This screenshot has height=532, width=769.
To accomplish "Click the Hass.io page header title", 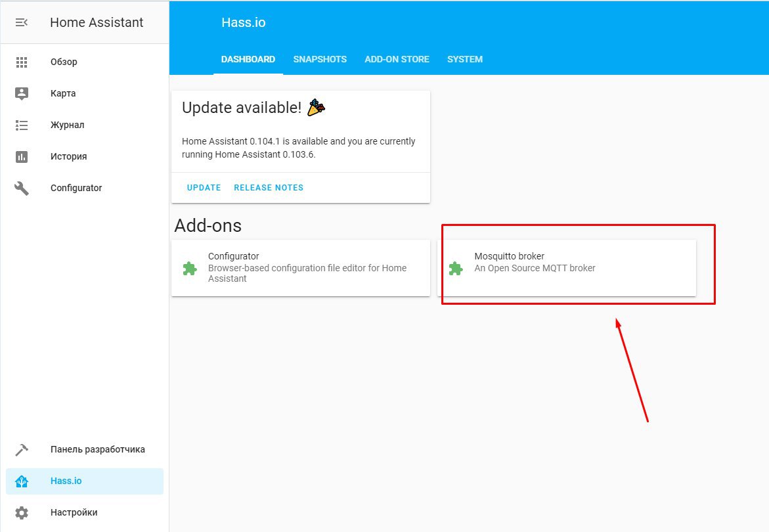I will click(x=243, y=22).
